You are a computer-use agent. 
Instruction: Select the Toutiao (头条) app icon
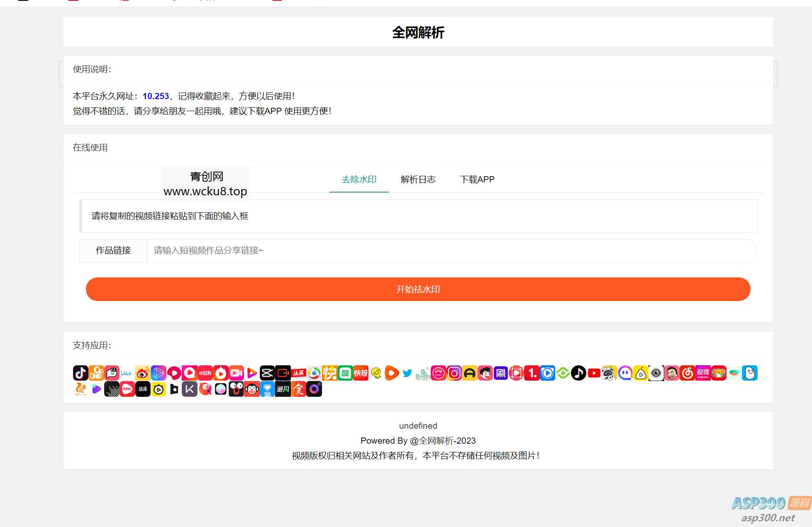(298, 373)
